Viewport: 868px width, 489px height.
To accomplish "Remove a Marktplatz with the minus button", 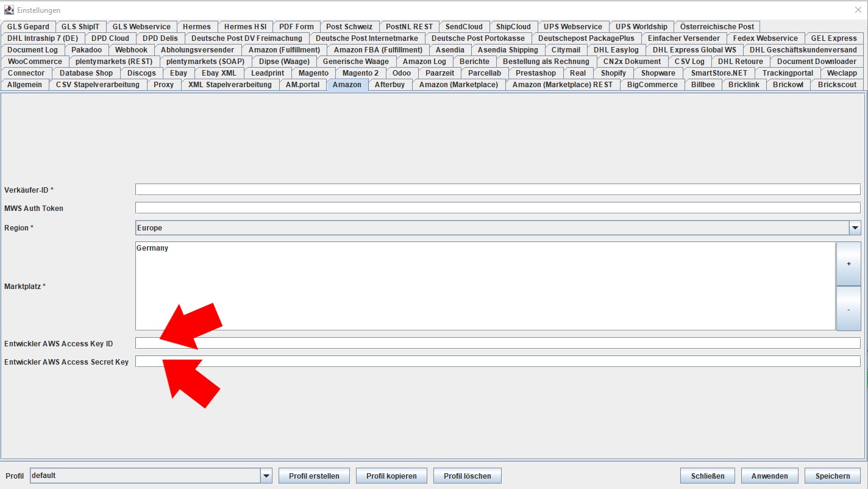I will click(x=848, y=309).
